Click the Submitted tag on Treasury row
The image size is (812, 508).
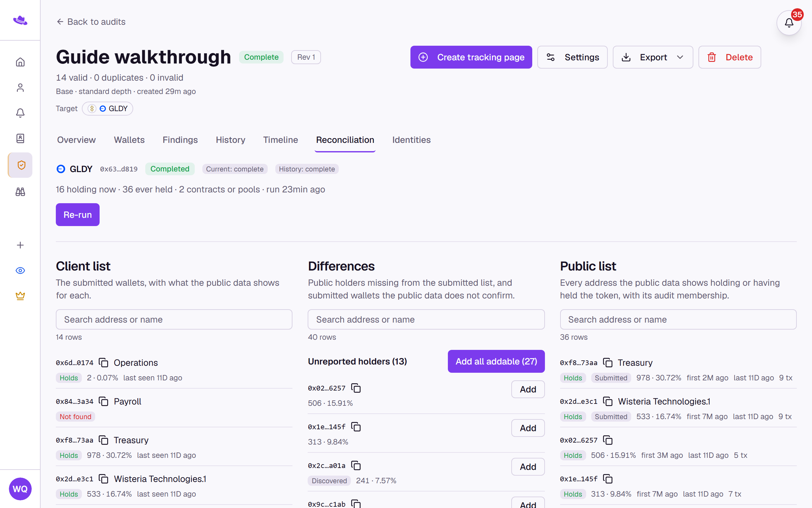611,378
